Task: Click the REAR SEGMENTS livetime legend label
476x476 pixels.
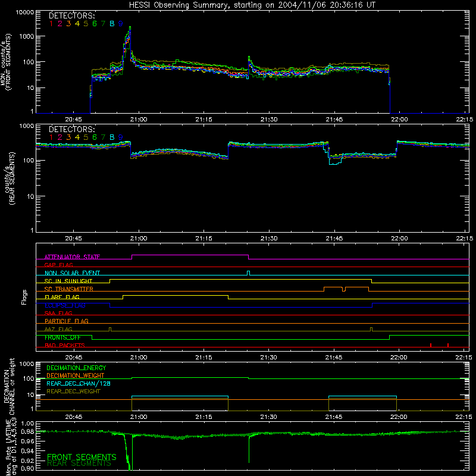Action: (x=79, y=464)
